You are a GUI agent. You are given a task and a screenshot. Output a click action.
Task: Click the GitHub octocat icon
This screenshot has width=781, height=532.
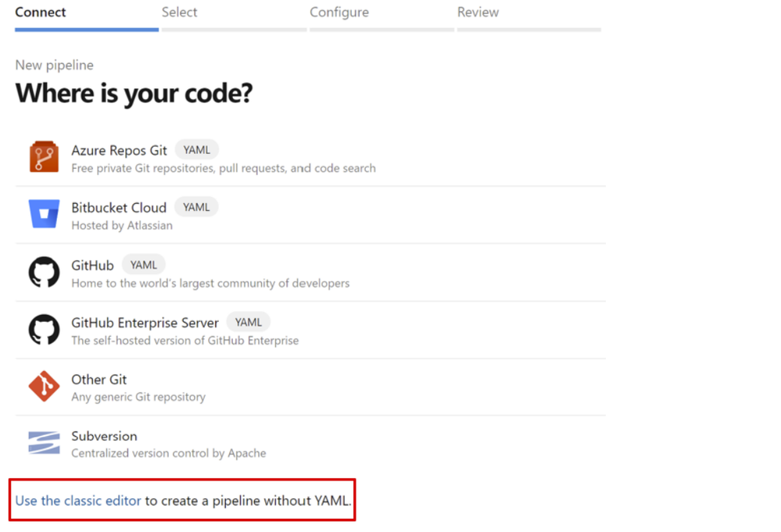[44, 272]
